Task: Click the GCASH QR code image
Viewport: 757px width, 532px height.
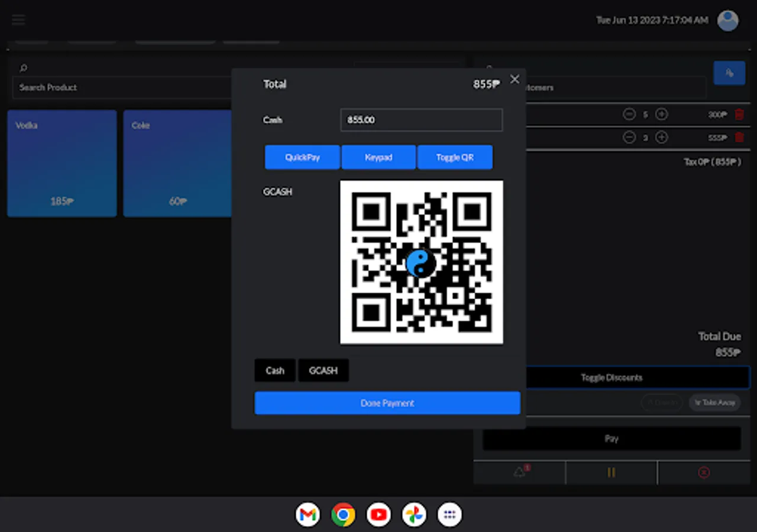Action: pyautogui.click(x=421, y=262)
